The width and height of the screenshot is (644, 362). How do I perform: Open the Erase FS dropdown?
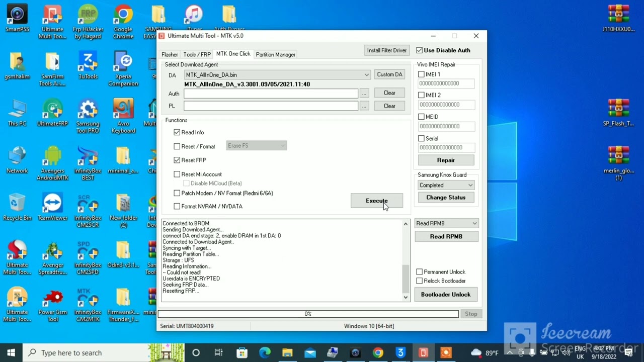point(257,146)
